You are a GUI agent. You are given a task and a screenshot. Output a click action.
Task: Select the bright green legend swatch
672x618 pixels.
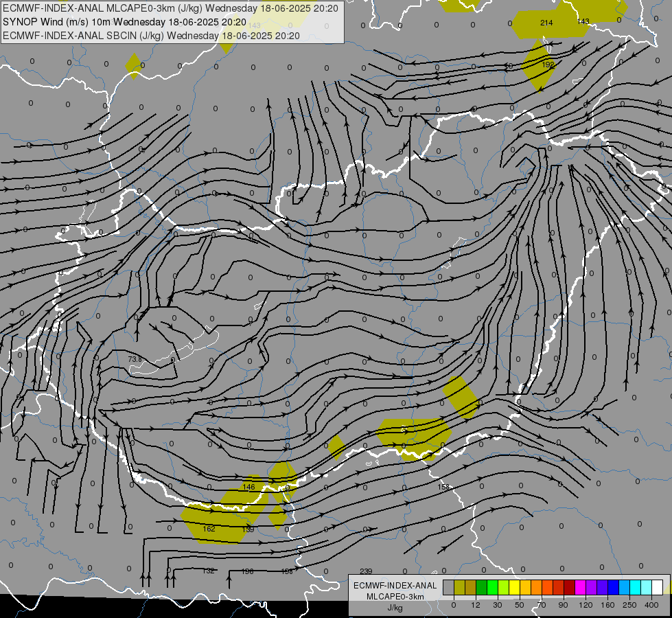(x=492, y=588)
